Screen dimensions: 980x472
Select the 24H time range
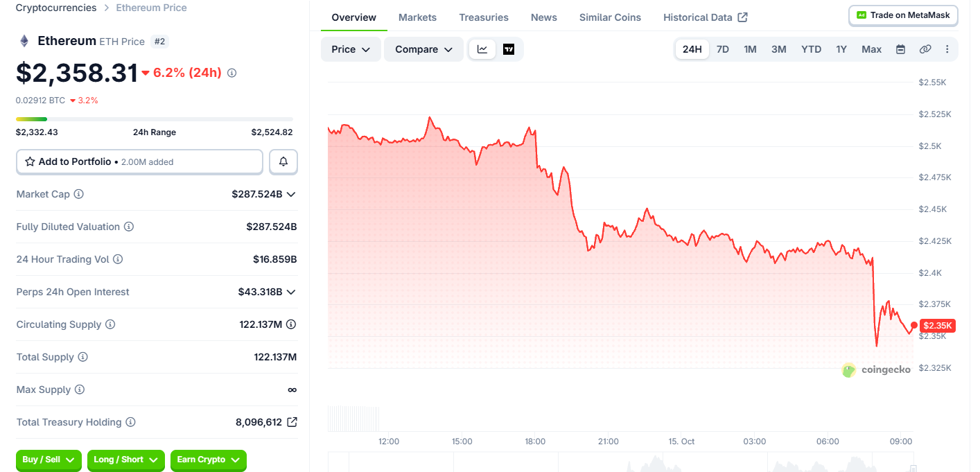(x=692, y=49)
